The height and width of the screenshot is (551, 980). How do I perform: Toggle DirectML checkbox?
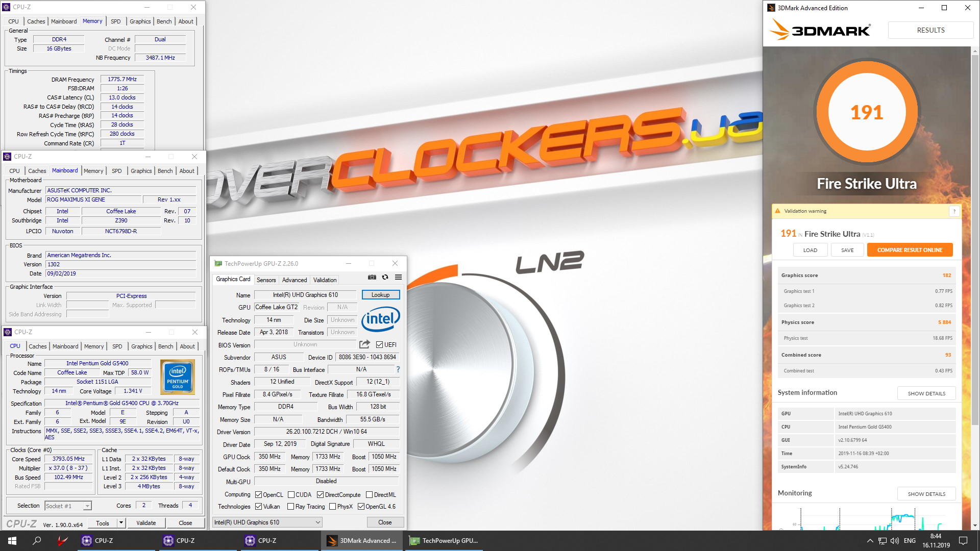click(369, 495)
